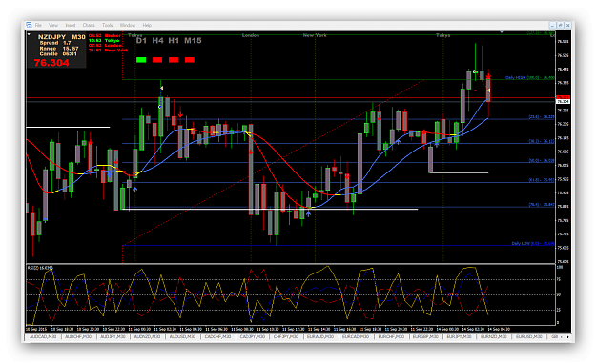Click the 14 Sep 04:30 time axis label
The width and height of the screenshot is (596, 364).
(499, 329)
